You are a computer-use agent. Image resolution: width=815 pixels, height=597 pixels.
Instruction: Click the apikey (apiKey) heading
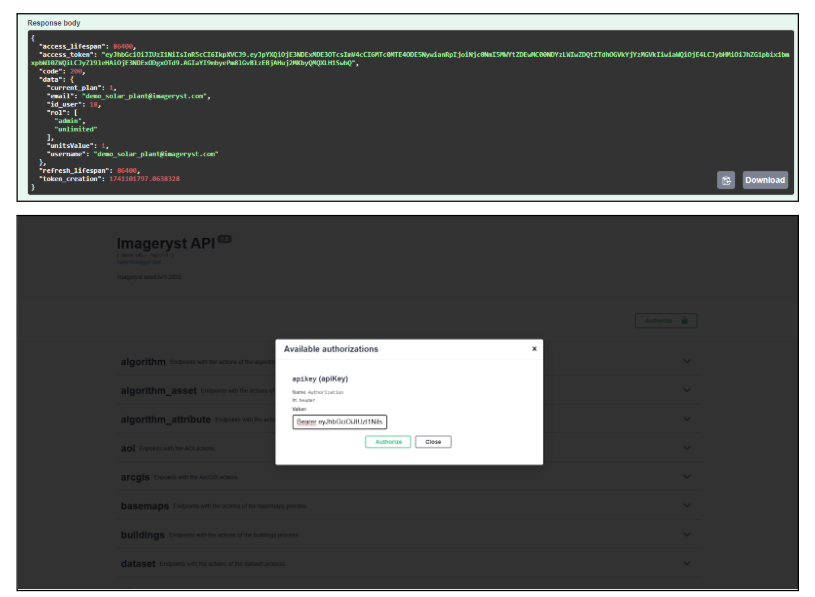[x=320, y=379]
